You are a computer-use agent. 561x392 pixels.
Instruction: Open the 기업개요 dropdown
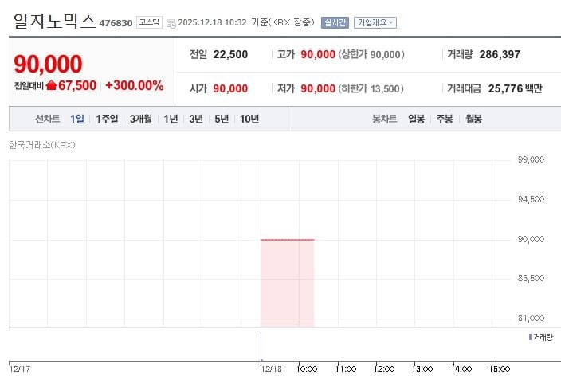pos(375,22)
